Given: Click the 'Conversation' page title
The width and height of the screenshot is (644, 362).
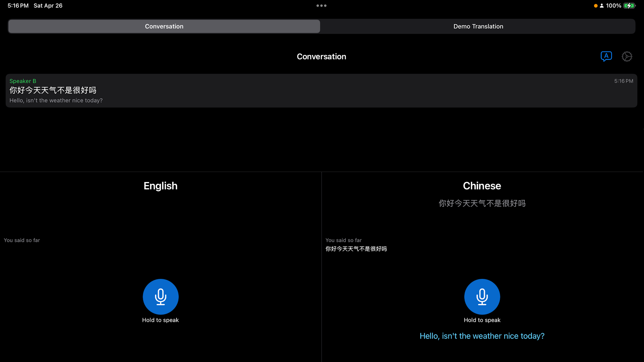Looking at the screenshot, I should tap(321, 56).
